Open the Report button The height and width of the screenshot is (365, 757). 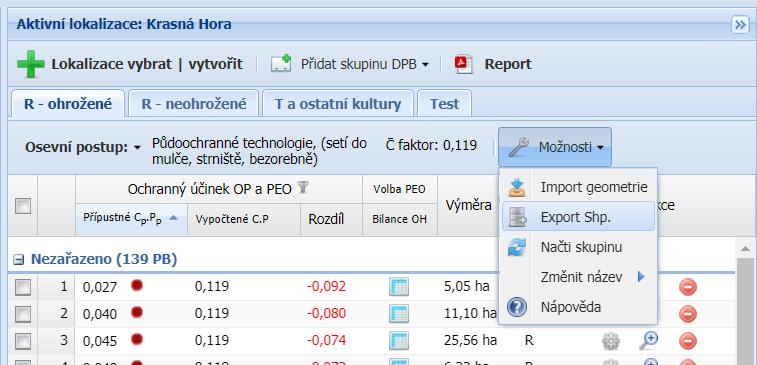tap(493, 64)
